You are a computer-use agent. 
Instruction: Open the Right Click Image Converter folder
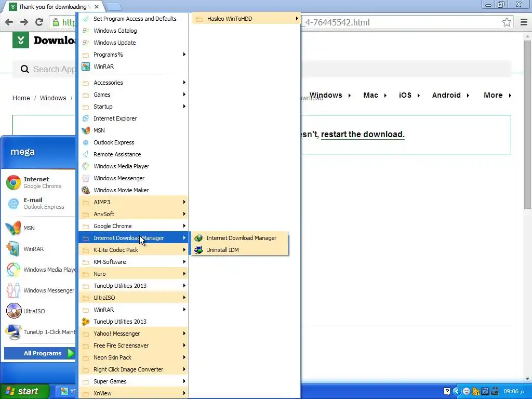click(134, 369)
